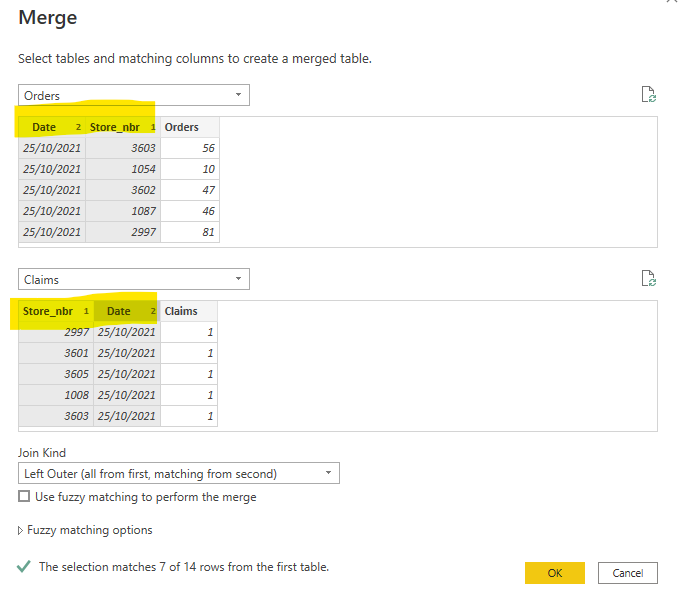Image resolution: width=683 pixels, height=605 pixels.
Task: Refresh preview icon for Orders table
Action: tap(649, 95)
